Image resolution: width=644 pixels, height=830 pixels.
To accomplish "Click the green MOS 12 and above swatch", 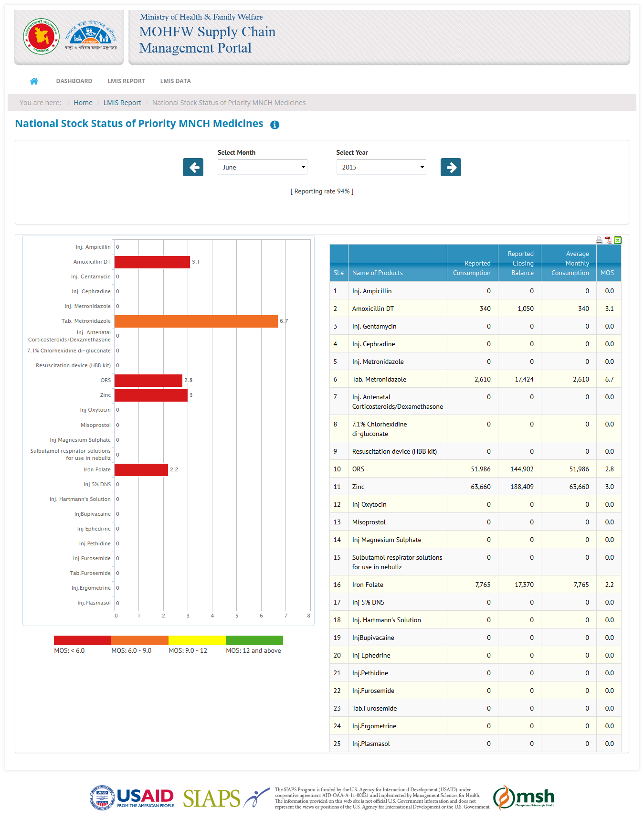I will (254, 640).
